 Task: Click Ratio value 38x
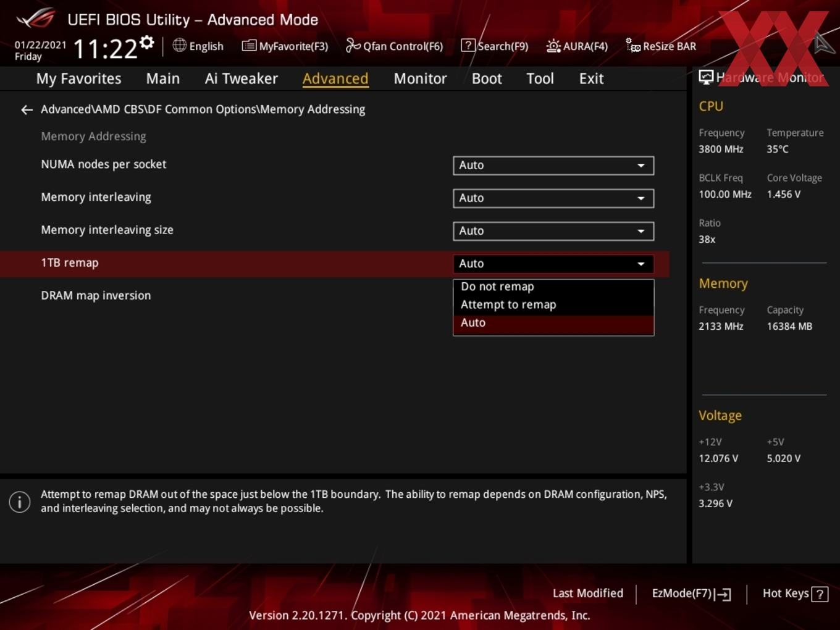point(707,240)
